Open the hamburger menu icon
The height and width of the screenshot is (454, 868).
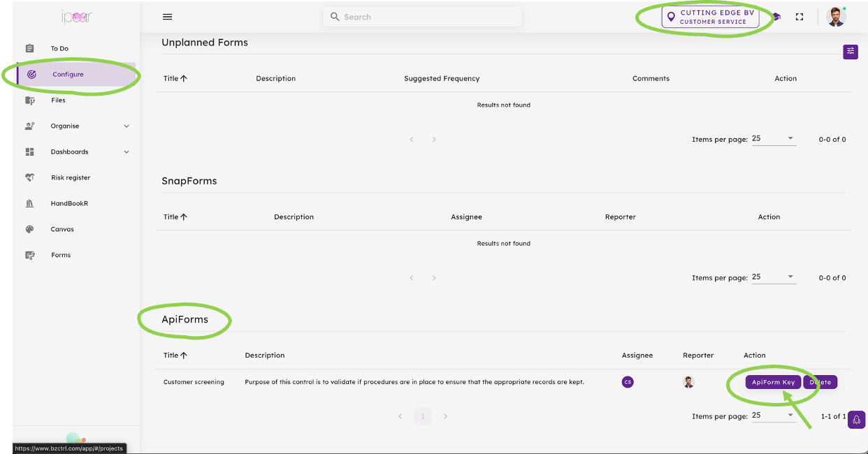[x=167, y=17]
